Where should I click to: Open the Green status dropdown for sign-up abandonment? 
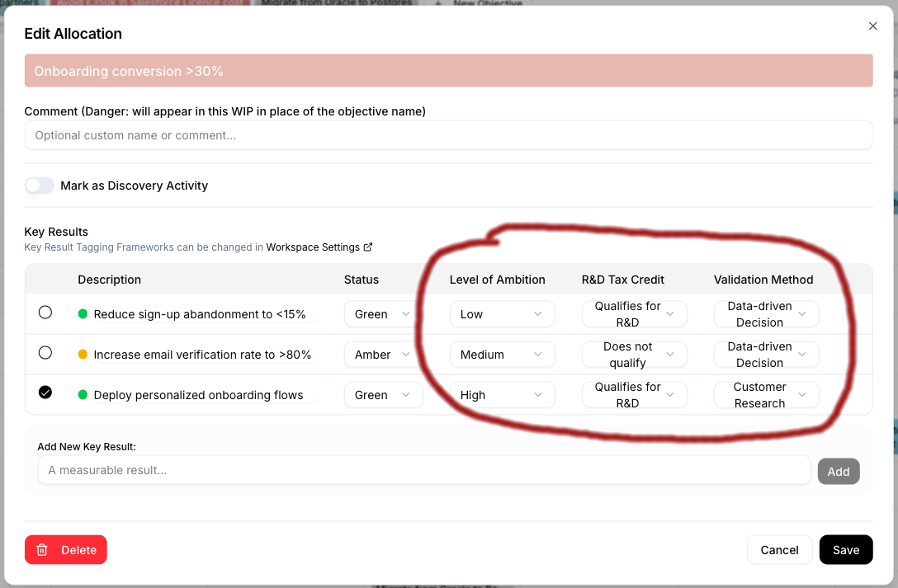(x=383, y=313)
